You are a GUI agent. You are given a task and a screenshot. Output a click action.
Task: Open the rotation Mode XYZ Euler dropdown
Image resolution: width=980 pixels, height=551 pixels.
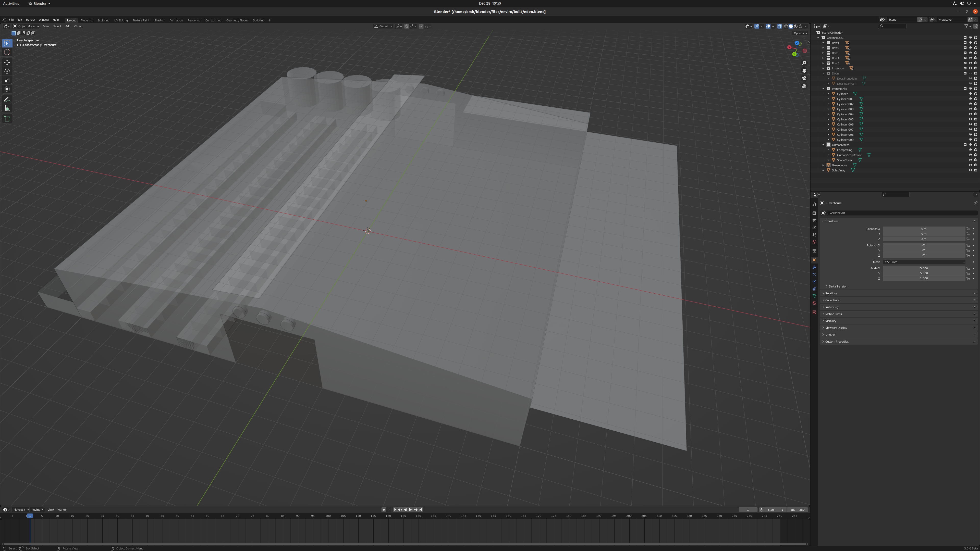pos(924,262)
